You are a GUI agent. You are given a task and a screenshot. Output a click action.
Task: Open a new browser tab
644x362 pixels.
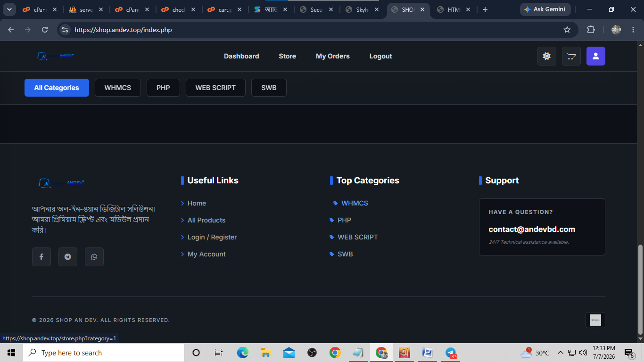tap(485, 9)
